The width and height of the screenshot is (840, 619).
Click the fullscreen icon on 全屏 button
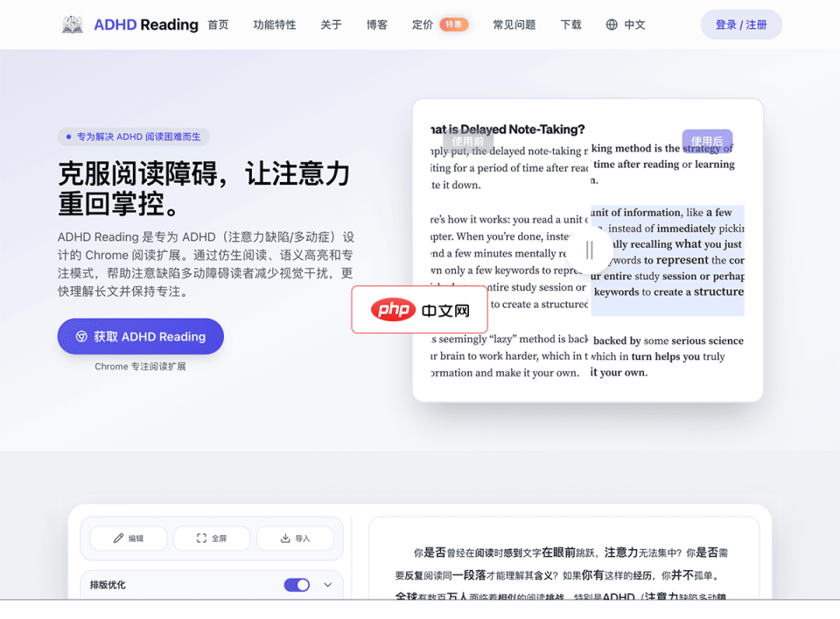(201, 538)
